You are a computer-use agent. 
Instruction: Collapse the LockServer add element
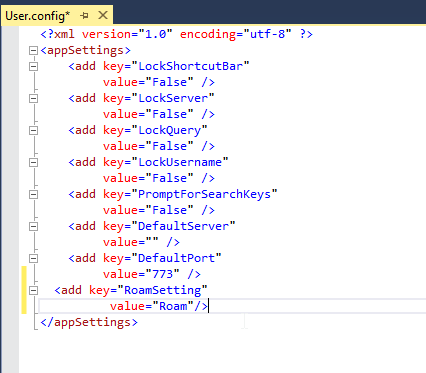pos(33,99)
